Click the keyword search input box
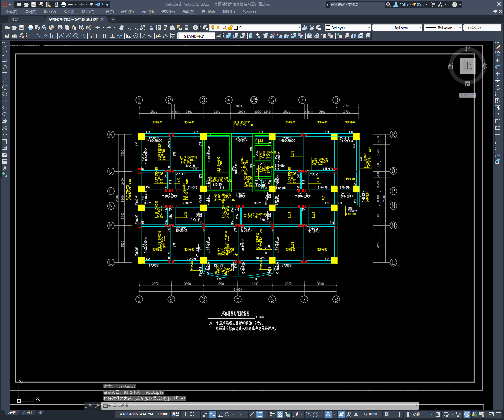 pyautogui.click(x=357, y=5)
